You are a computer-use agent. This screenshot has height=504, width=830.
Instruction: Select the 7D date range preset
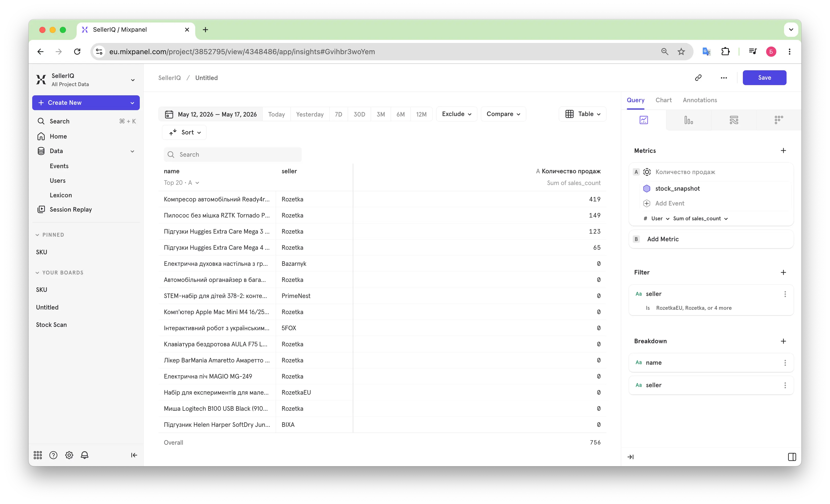[338, 114]
